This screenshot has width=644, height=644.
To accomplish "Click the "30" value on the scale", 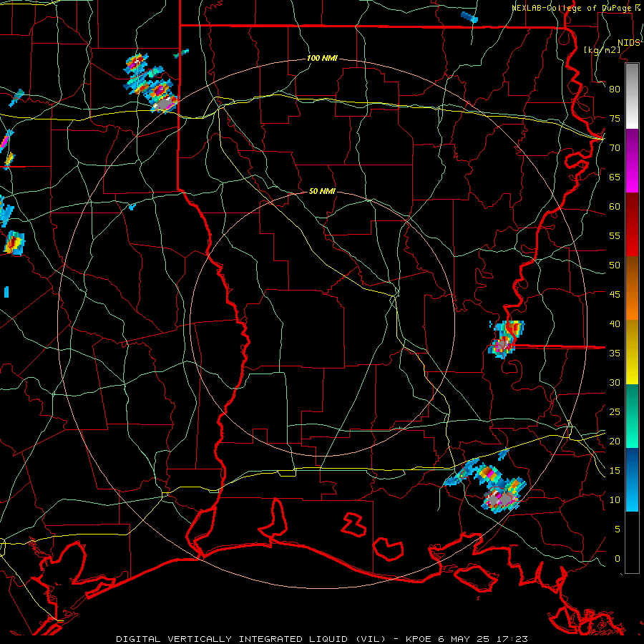I will pos(615,382).
